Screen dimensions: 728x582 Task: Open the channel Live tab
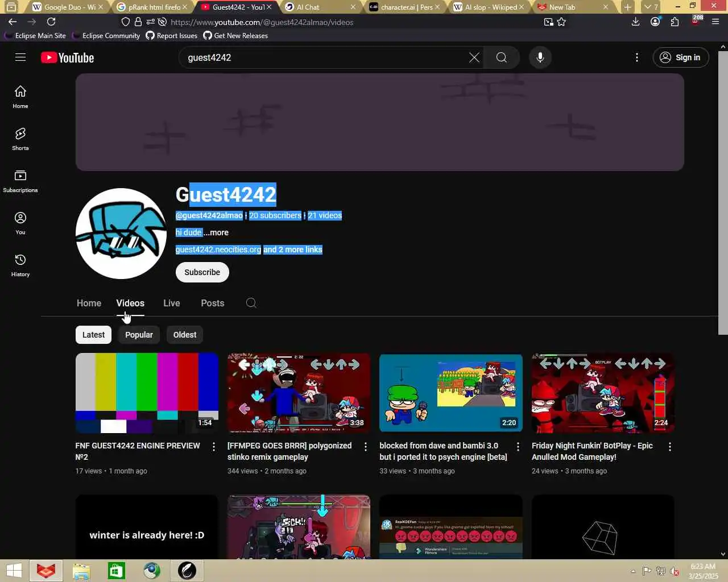tap(172, 303)
